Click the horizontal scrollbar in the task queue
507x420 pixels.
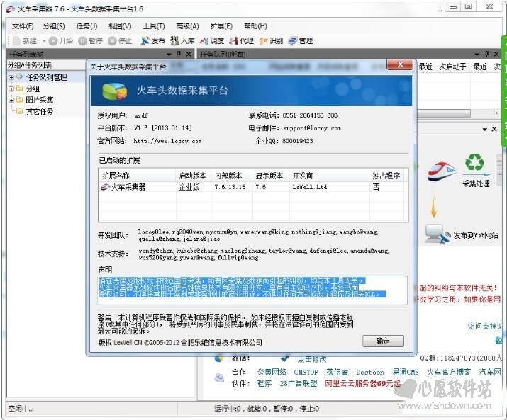click(444, 113)
